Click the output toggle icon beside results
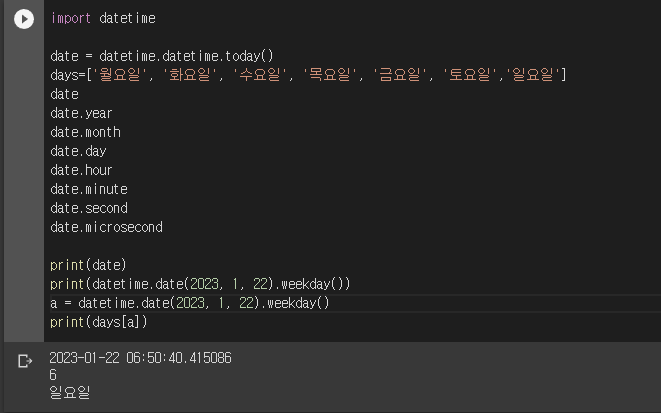 [x=25, y=361]
